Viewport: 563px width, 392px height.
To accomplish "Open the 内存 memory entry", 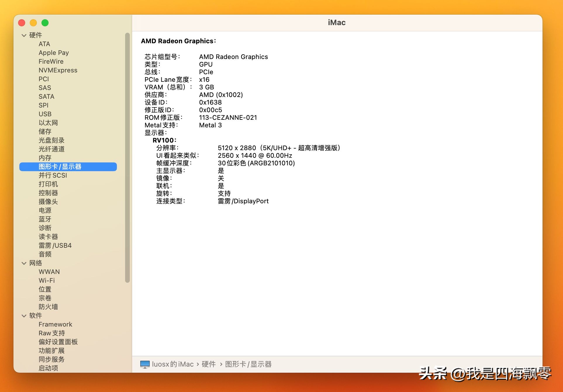I will pos(45,158).
